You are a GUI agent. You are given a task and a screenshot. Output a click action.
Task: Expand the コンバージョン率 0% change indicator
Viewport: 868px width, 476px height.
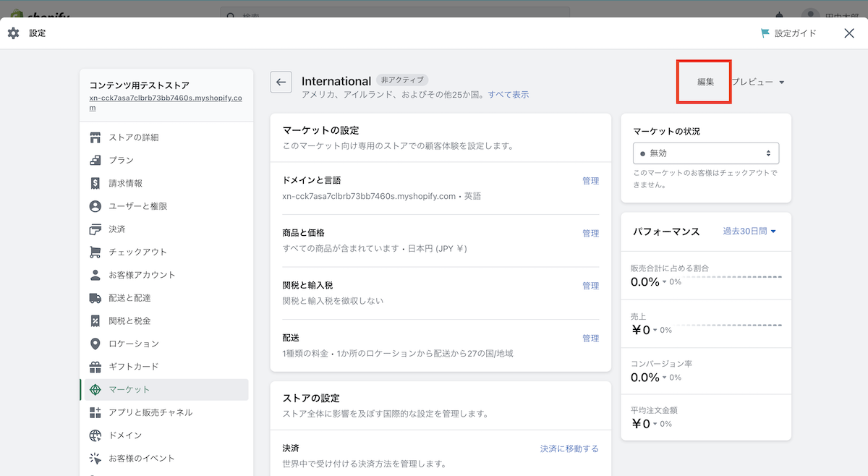(x=672, y=378)
